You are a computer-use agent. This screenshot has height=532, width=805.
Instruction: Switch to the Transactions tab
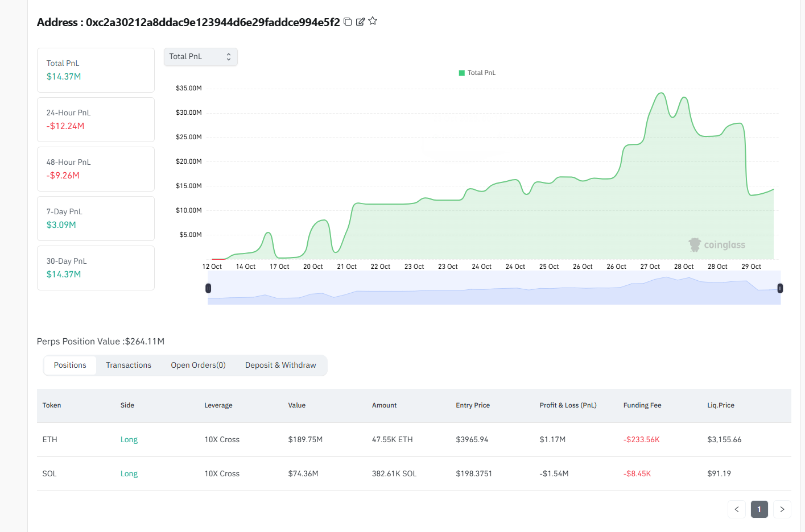point(129,365)
